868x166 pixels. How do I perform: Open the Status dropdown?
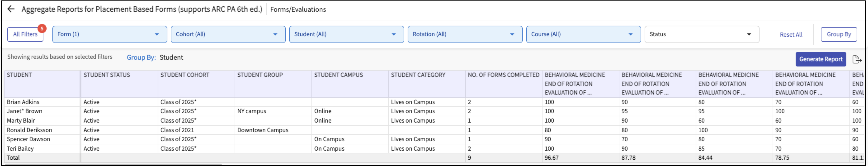[x=702, y=34]
